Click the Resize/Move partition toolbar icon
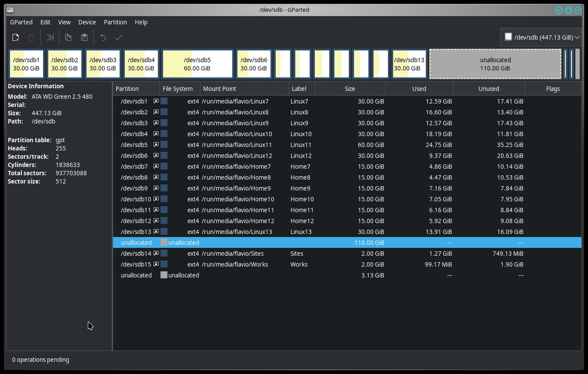Screen dimensions: 588x374 click(50, 37)
